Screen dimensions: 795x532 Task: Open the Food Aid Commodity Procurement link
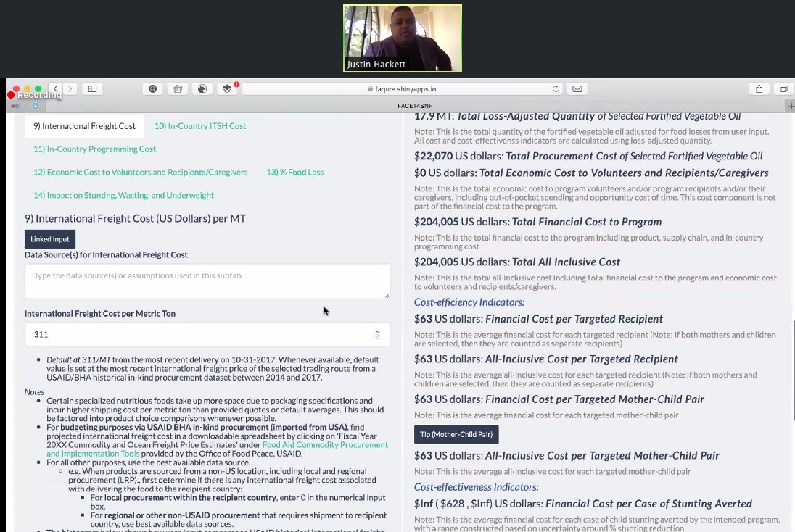click(218, 449)
